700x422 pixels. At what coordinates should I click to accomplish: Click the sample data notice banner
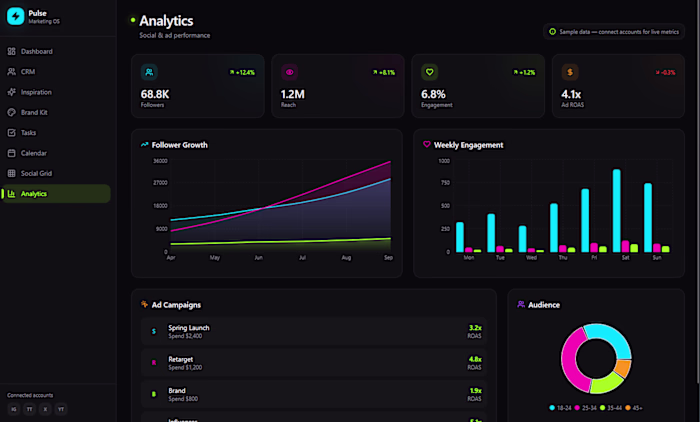pyautogui.click(x=614, y=32)
